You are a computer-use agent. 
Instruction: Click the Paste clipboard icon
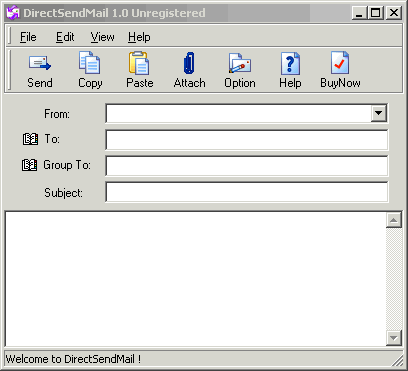(x=139, y=63)
